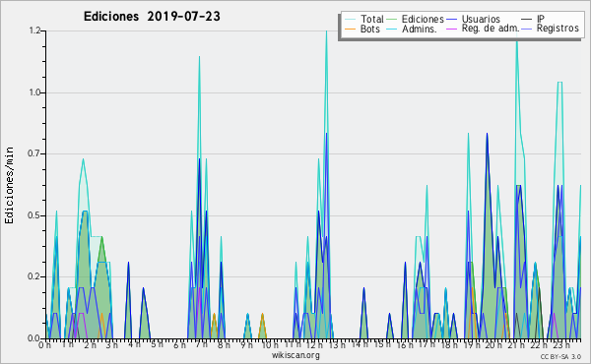
Task: Click the 1.2 y-axis value
Action: click(34, 30)
